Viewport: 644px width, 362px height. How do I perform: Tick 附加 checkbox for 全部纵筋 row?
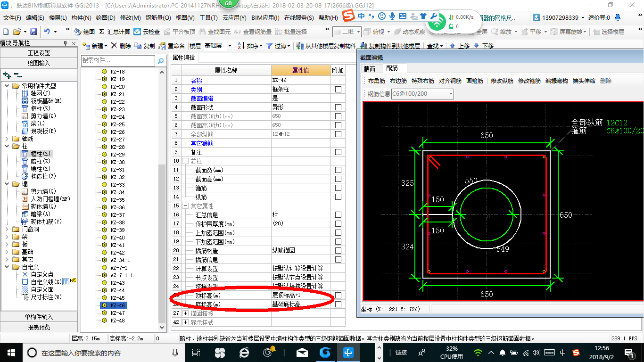338,134
